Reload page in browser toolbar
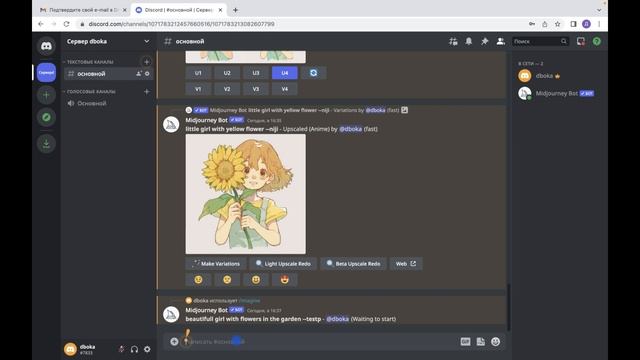The image size is (640, 360). [67, 24]
